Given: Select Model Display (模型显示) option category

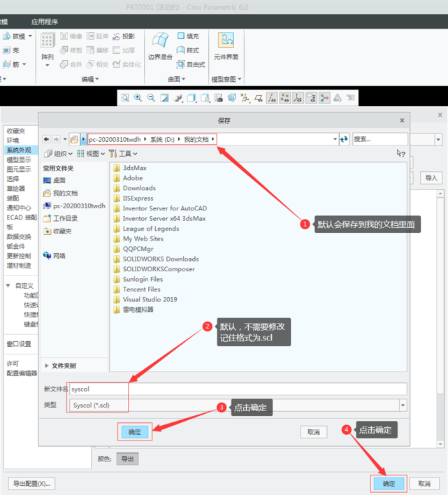Looking at the screenshot, I should [19, 159].
